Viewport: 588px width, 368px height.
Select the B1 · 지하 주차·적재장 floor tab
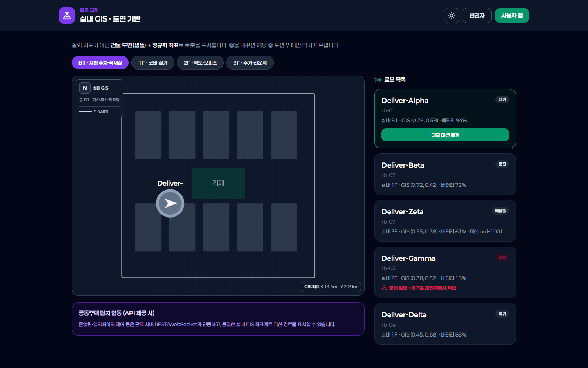[100, 63]
